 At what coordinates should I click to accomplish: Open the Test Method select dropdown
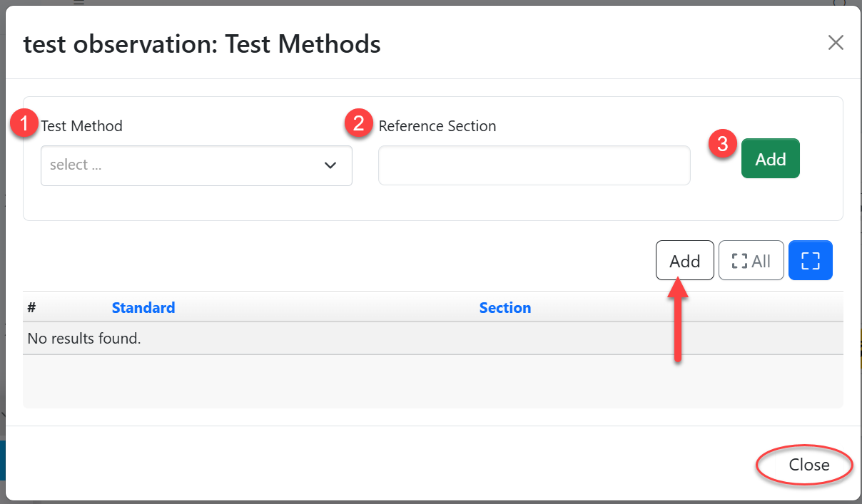[186, 165]
